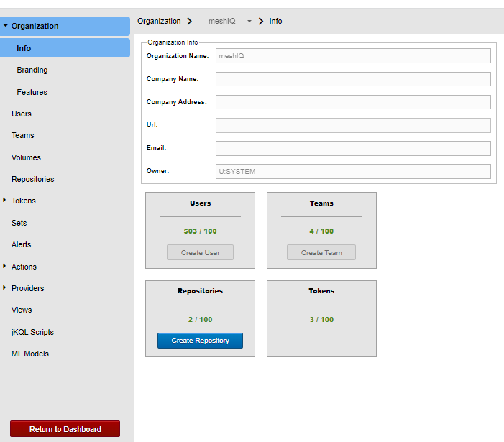Click the Tokens card title
504x442 pixels.
pyautogui.click(x=321, y=290)
